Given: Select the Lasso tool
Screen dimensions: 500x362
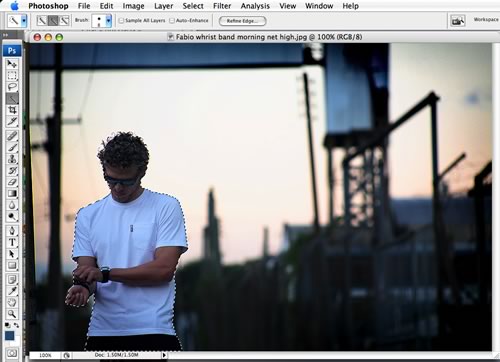Looking at the screenshot, I should (x=12, y=87).
